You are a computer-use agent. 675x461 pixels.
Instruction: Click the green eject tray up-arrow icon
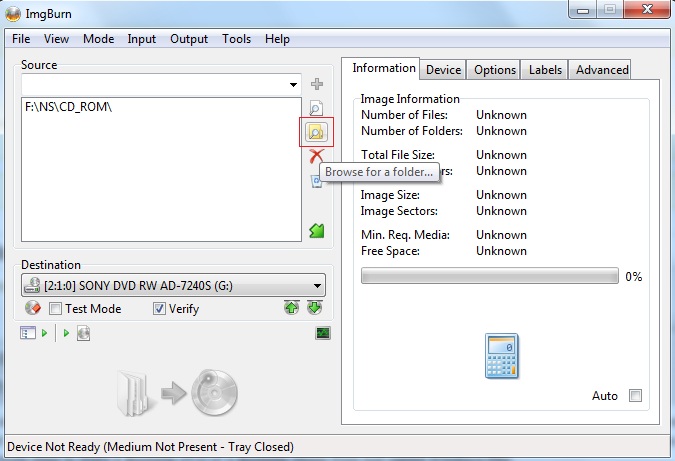pos(292,308)
